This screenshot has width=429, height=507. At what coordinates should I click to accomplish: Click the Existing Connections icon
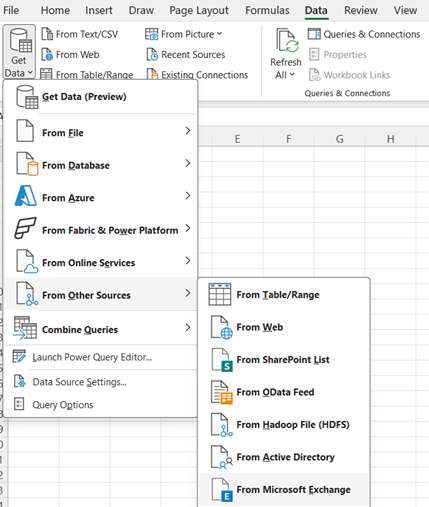click(x=152, y=74)
